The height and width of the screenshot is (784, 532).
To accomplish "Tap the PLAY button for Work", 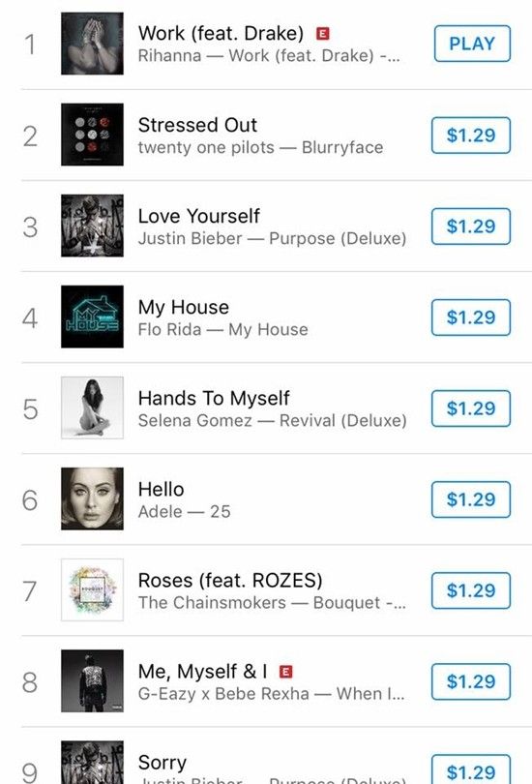I will pyautogui.click(x=472, y=44).
